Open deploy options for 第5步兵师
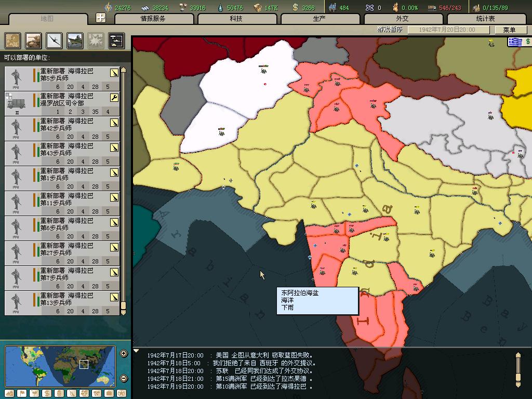The width and height of the screenshot is (532, 399). (114, 73)
